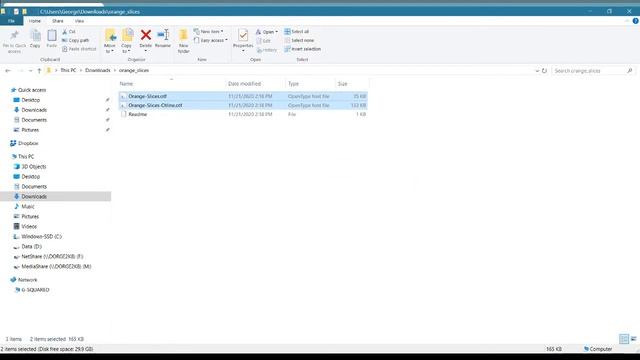Open Downloads under Quick access

(x=34, y=110)
